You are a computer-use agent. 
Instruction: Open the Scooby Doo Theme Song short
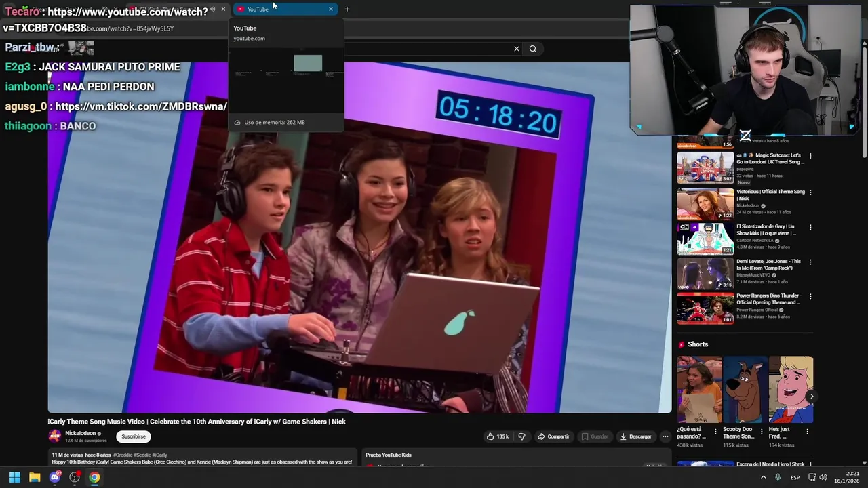point(745,390)
